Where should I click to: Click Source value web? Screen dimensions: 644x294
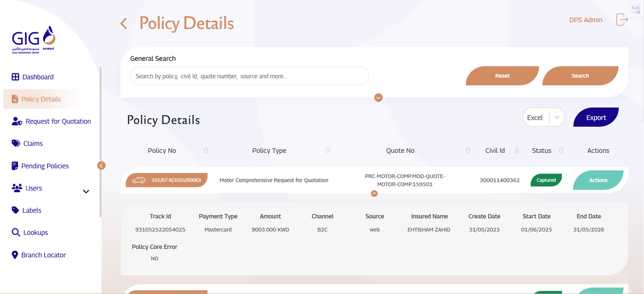point(374,230)
